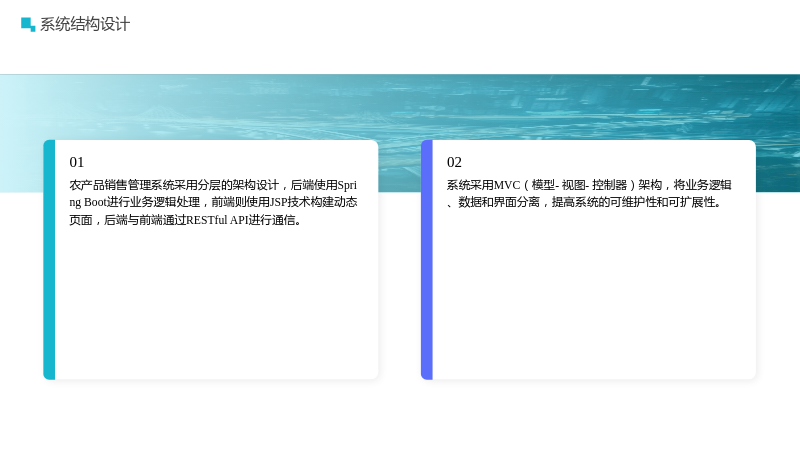Viewport: 800px width, 450px height.
Task: Click the text line mentioning JSP技术
Action: 213,203
